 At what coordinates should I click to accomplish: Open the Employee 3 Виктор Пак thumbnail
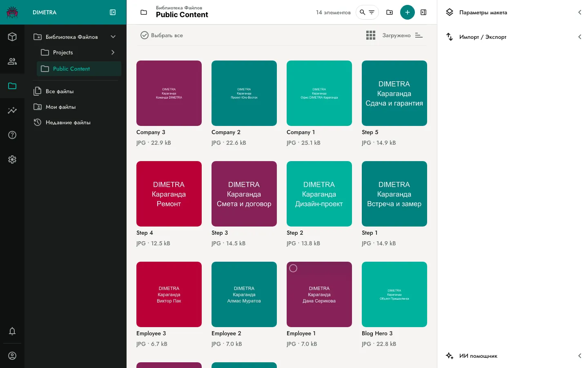point(169,294)
